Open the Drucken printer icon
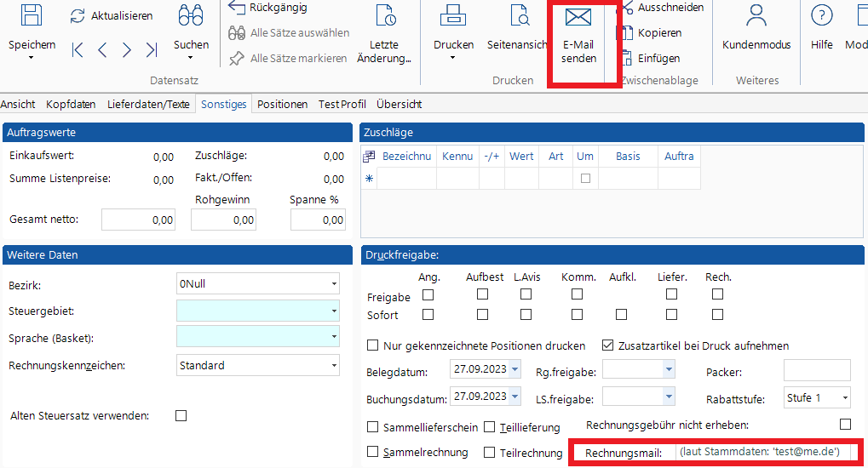The image size is (868, 468). tap(452, 15)
